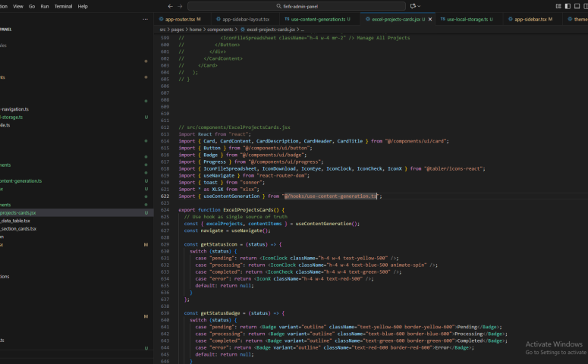Viewport: 588px width, 364px height.
Task: Switch to the app-sidebar.tsx tab
Action: (530, 19)
